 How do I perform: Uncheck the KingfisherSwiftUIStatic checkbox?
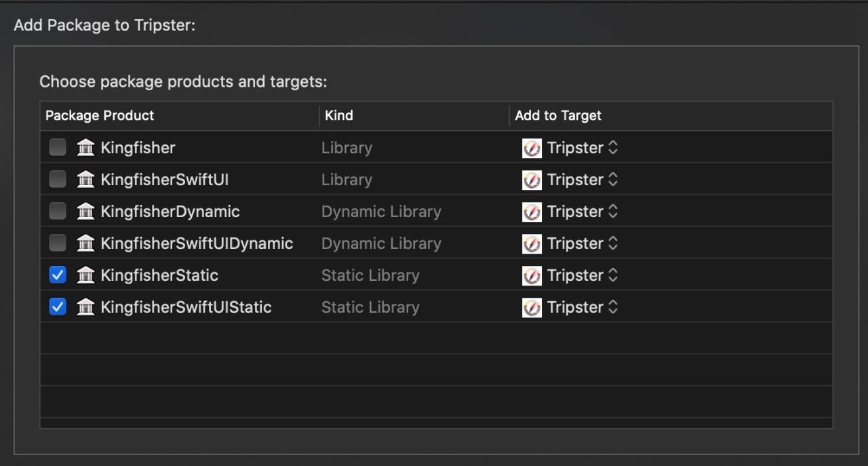click(x=58, y=307)
